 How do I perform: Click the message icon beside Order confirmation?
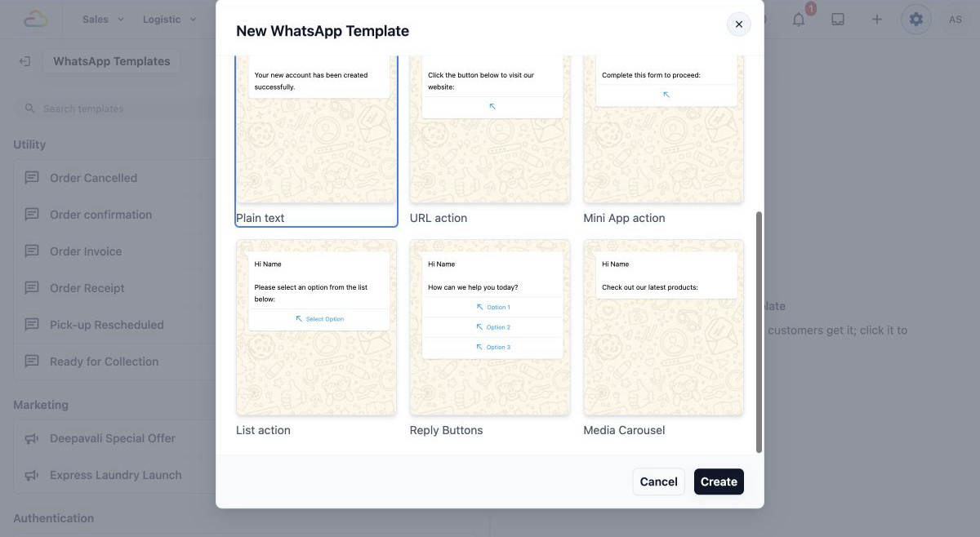pyautogui.click(x=32, y=215)
